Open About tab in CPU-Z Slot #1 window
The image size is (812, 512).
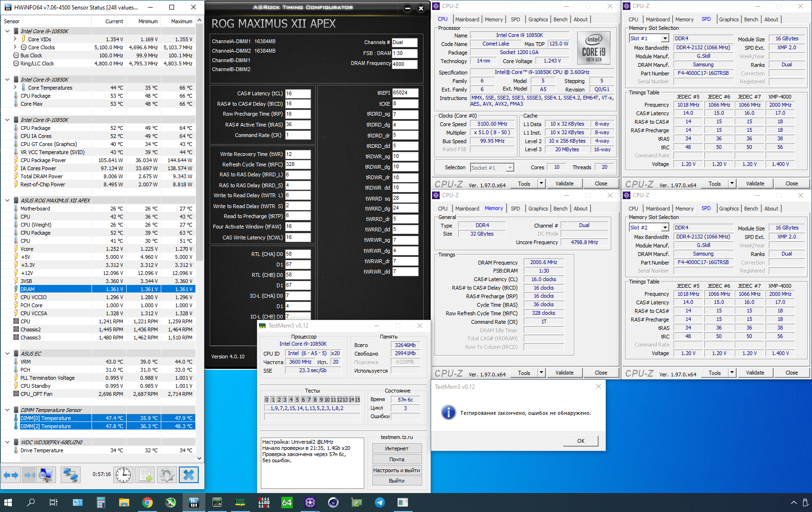click(771, 19)
